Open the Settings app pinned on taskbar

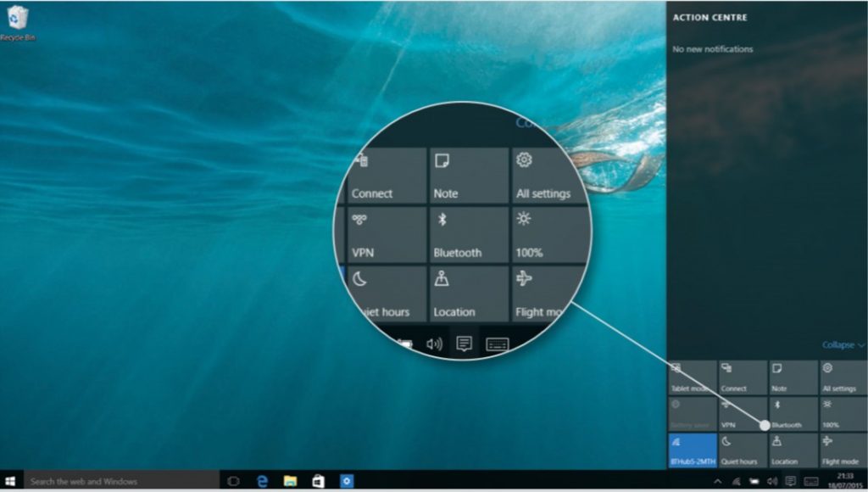pos(347,481)
